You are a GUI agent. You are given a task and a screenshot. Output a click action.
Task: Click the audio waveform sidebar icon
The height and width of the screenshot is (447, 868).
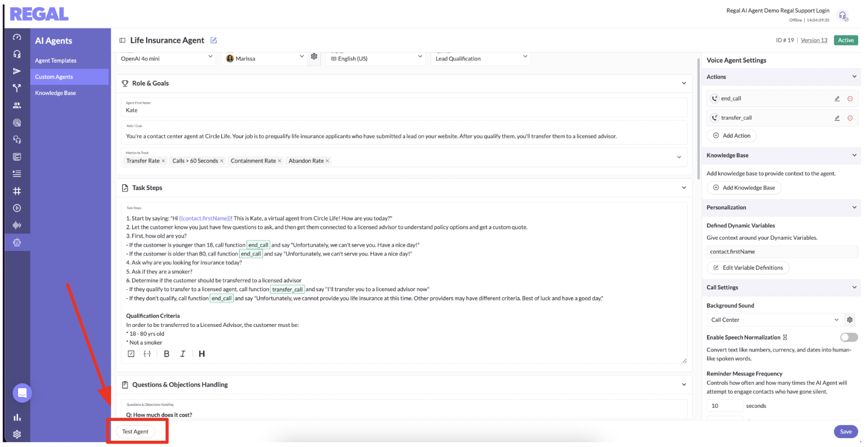click(17, 225)
